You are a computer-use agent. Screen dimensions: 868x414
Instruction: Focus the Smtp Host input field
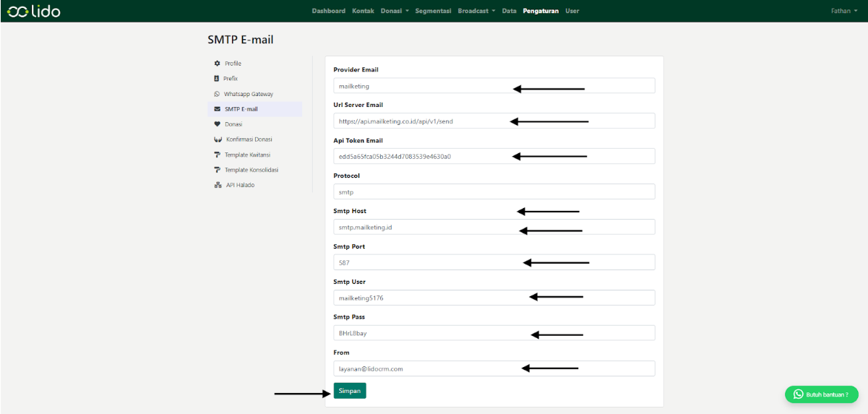coord(494,227)
